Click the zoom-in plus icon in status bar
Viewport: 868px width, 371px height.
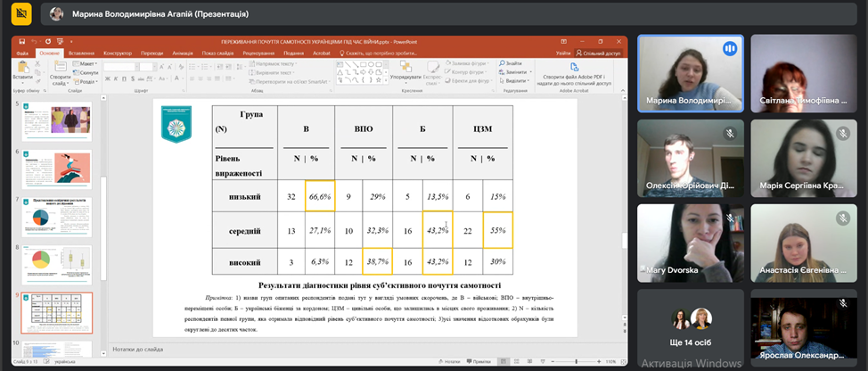pyautogui.click(x=601, y=362)
